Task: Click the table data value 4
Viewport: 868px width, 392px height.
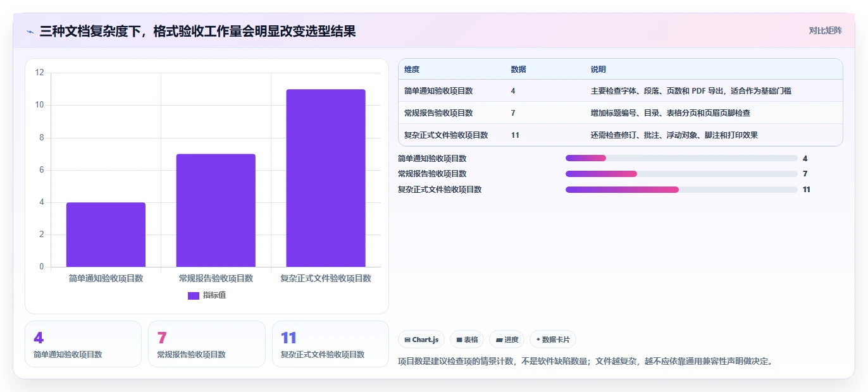Action: (x=513, y=91)
